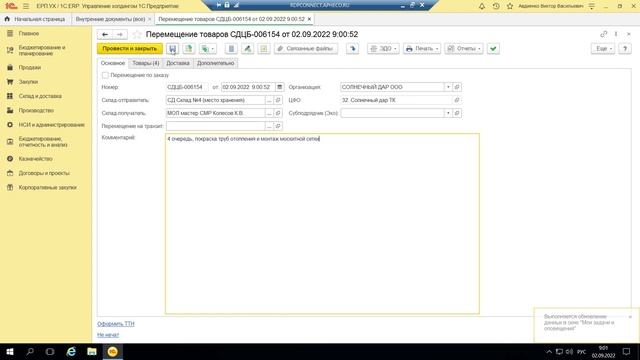This screenshot has height=360, width=640.
Task: Open the Организация record via its open icon
Action: 457,87
